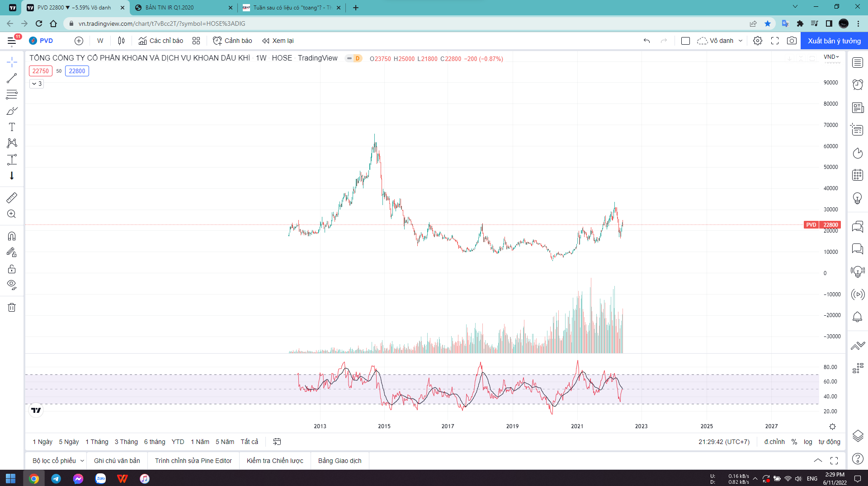Activate the zoom in tool
The width and height of the screenshot is (868, 486).
(12, 214)
